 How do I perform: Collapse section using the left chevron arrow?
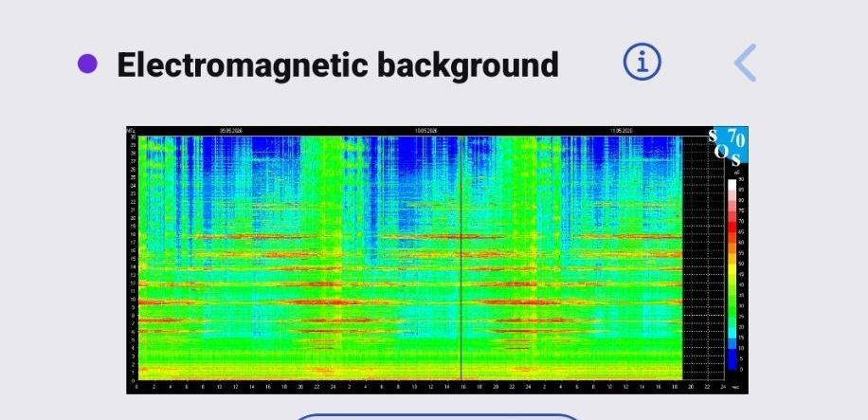coord(745,64)
